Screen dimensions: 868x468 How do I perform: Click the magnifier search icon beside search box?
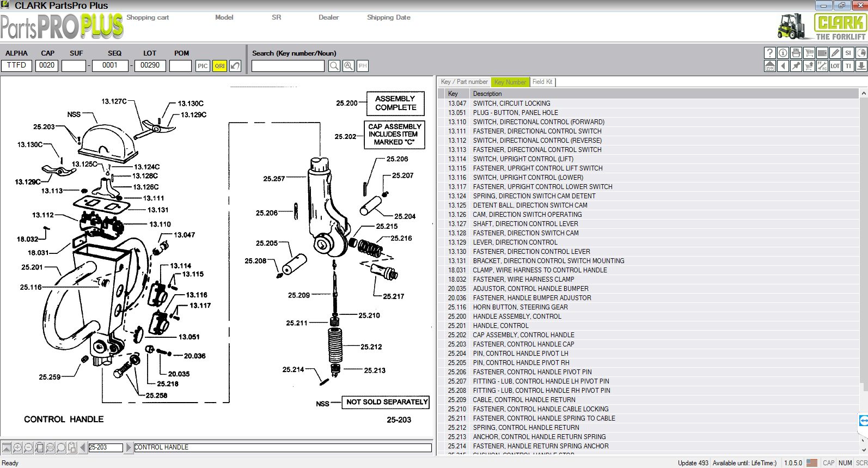coord(334,66)
